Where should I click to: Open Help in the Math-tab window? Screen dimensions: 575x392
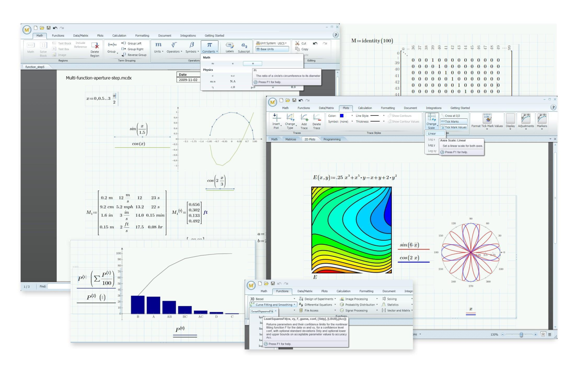pyautogui.click(x=336, y=35)
